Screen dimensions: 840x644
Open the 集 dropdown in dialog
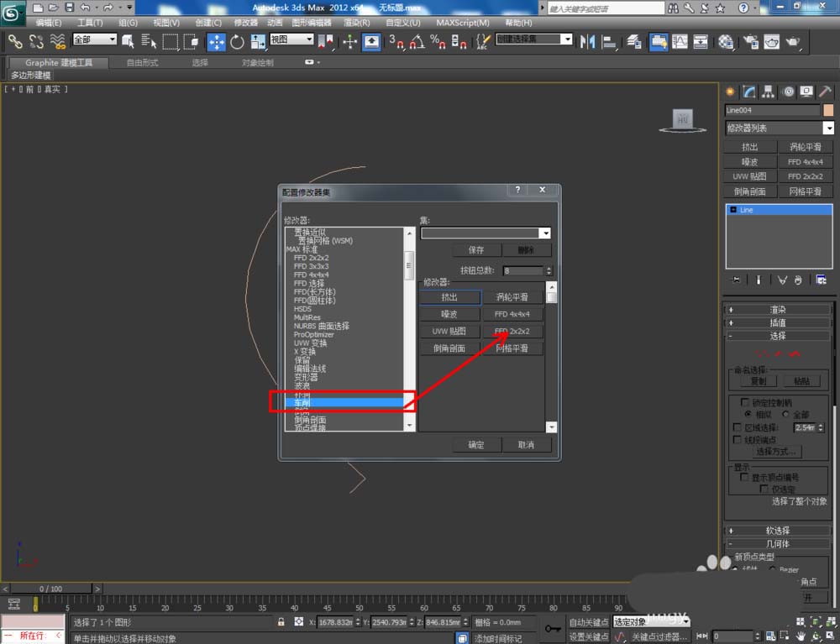pyautogui.click(x=545, y=233)
